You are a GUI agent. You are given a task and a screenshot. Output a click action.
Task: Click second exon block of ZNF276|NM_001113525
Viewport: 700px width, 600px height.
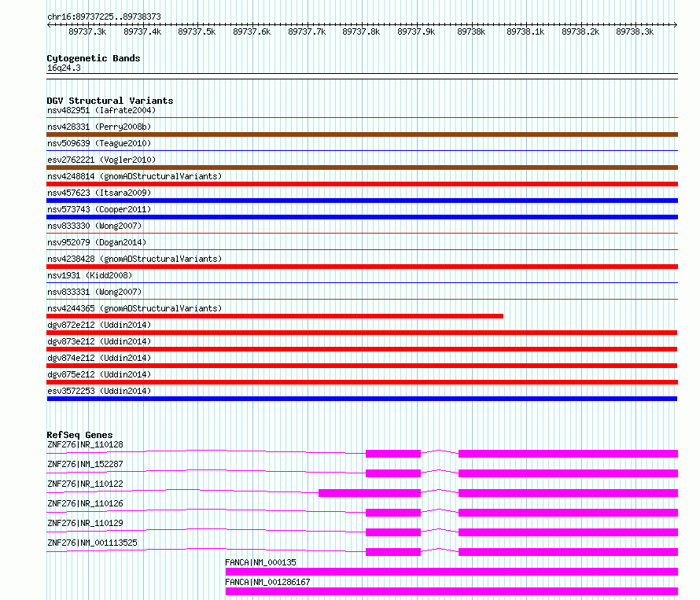pos(569,552)
